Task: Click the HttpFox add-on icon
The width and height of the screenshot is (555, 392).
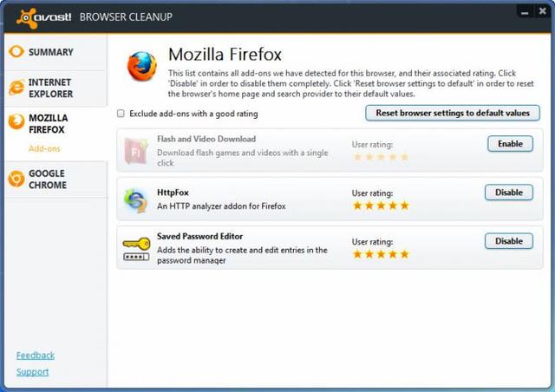Action: [136, 199]
